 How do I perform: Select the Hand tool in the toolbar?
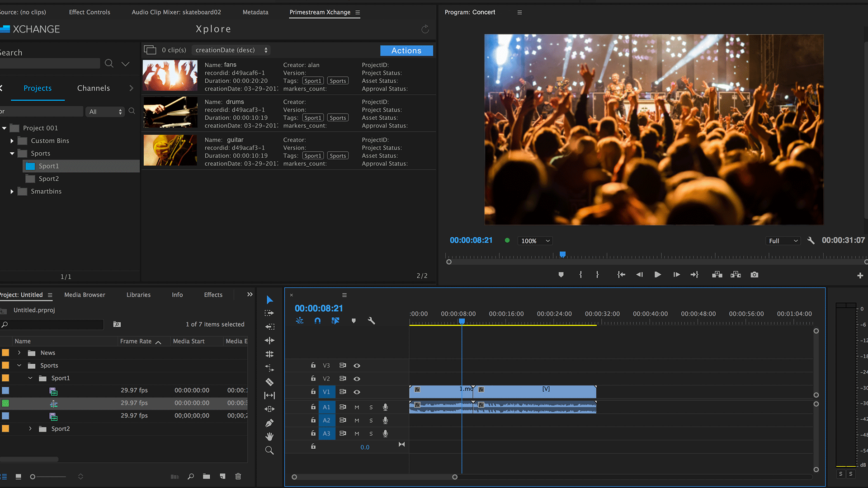coord(269,436)
